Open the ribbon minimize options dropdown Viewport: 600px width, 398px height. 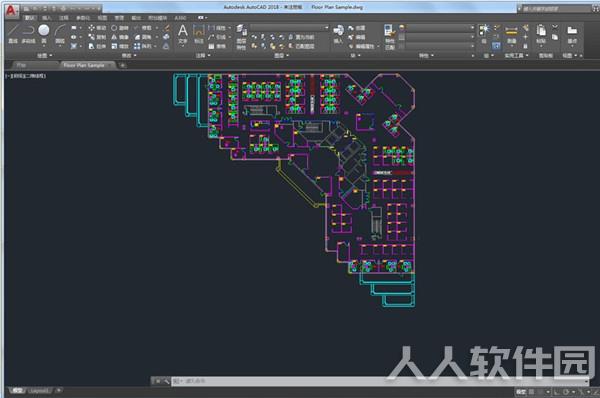point(202,18)
